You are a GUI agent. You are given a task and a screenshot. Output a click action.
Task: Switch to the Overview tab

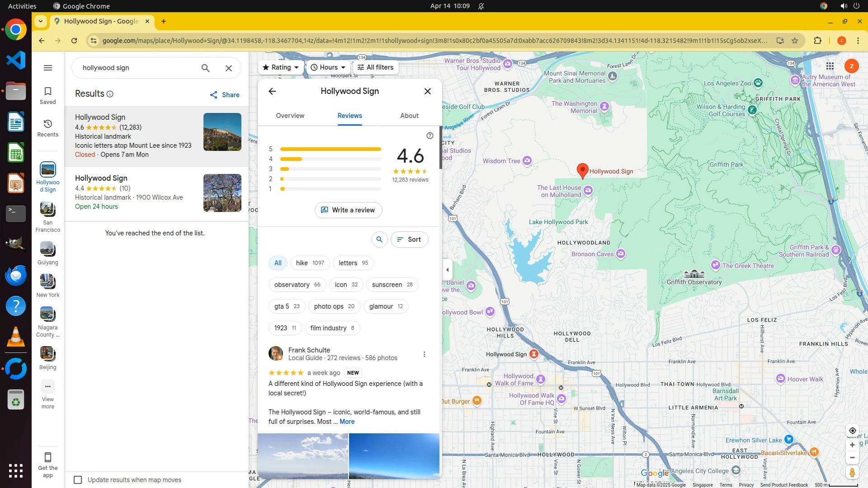click(290, 116)
